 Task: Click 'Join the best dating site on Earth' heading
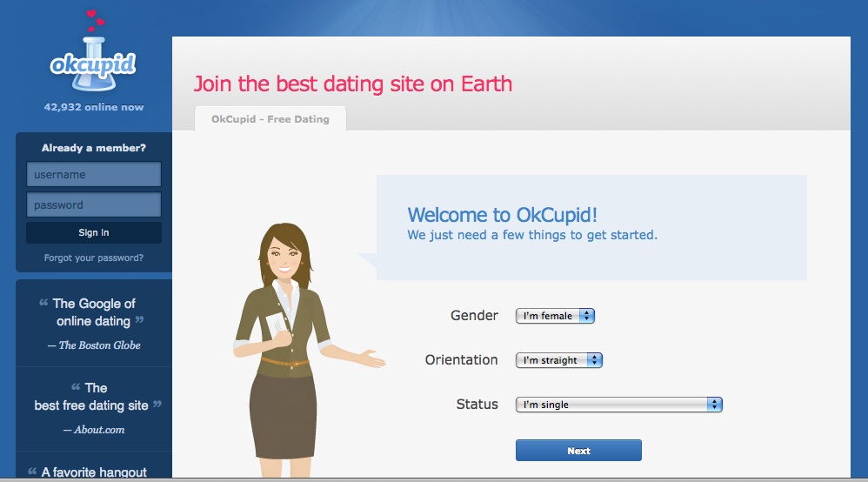352,84
